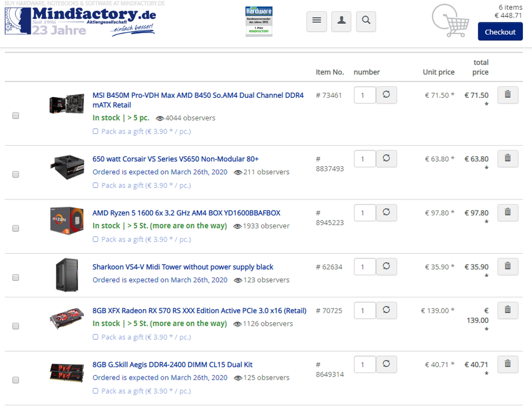Delete MSI B450M motherboard via trash icon
Screen dimensions: 532x407
click(508, 94)
